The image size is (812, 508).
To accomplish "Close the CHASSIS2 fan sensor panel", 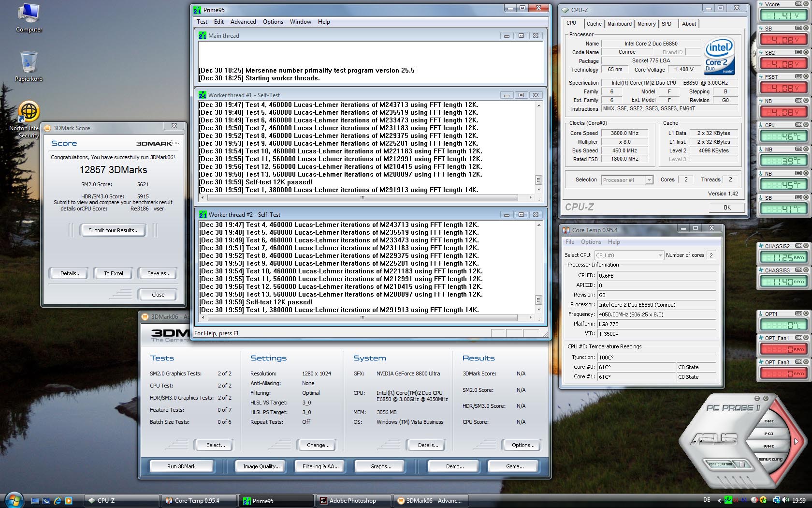I will pyautogui.click(x=805, y=246).
